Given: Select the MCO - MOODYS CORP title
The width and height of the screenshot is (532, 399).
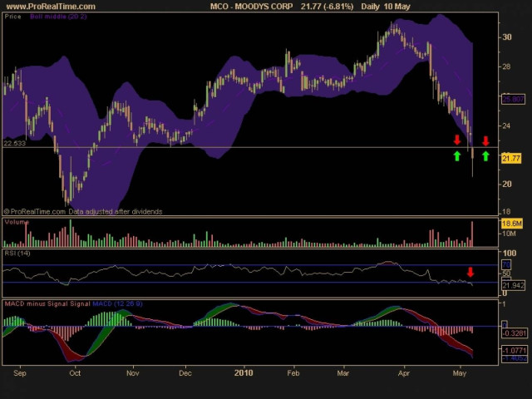Looking at the screenshot, I should point(251,7).
